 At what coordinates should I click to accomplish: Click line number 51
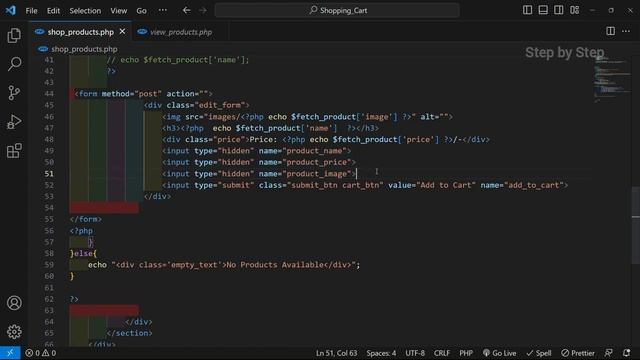(49, 174)
